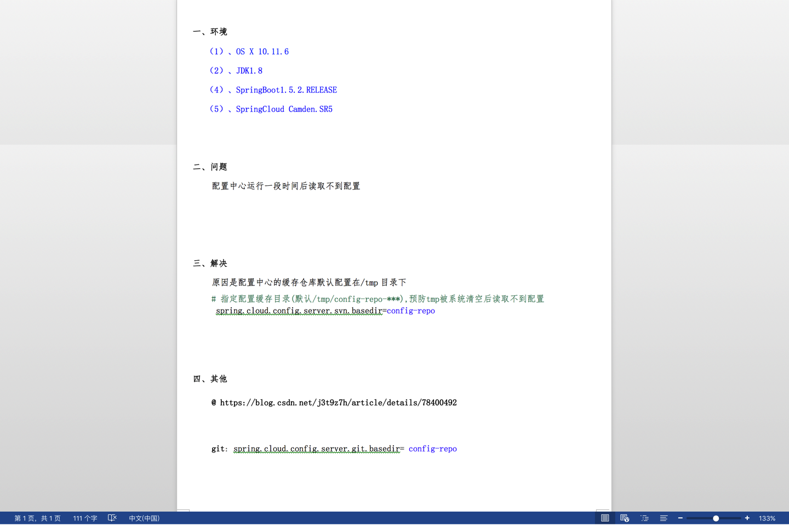The height and width of the screenshot is (532, 789).
Task: Click the zoom in plus button
Action: [747, 518]
